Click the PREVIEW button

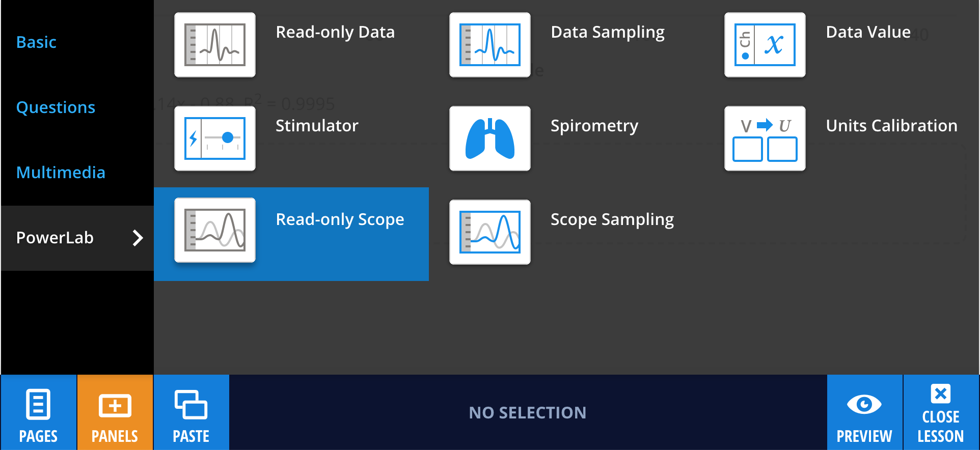click(864, 412)
